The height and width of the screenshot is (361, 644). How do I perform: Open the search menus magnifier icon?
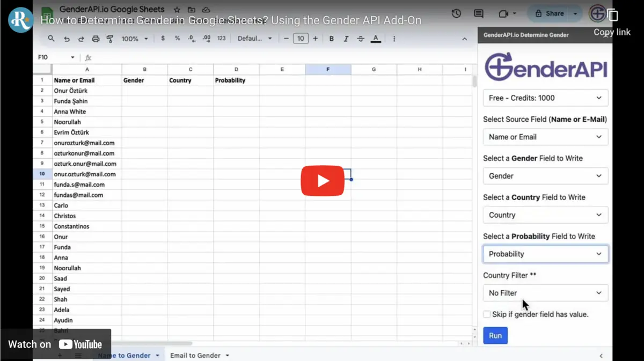tap(51, 39)
